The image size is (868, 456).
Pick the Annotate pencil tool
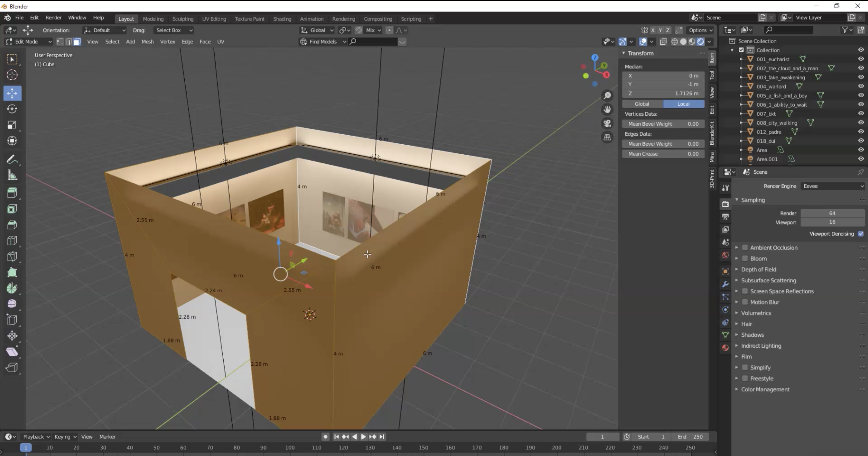tap(12, 159)
